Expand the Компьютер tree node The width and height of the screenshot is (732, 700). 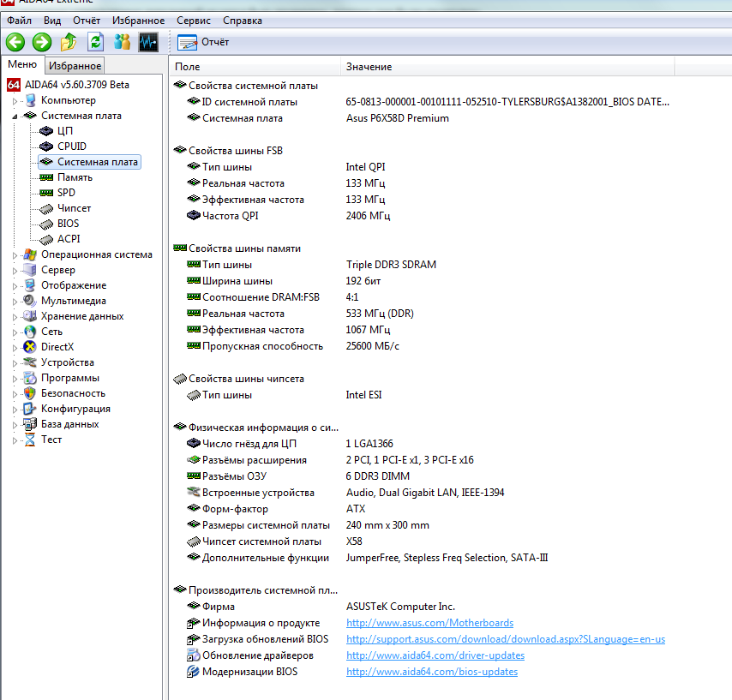point(15,101)
